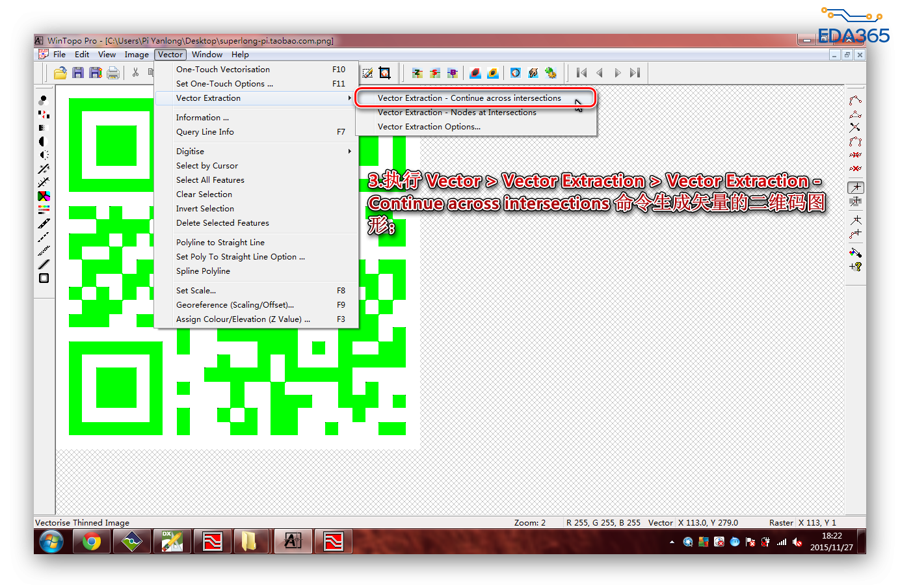Screen dimensions: 900x588
Task: Click the Save floppy disk toolbar icon
Action: coord(78,73)
